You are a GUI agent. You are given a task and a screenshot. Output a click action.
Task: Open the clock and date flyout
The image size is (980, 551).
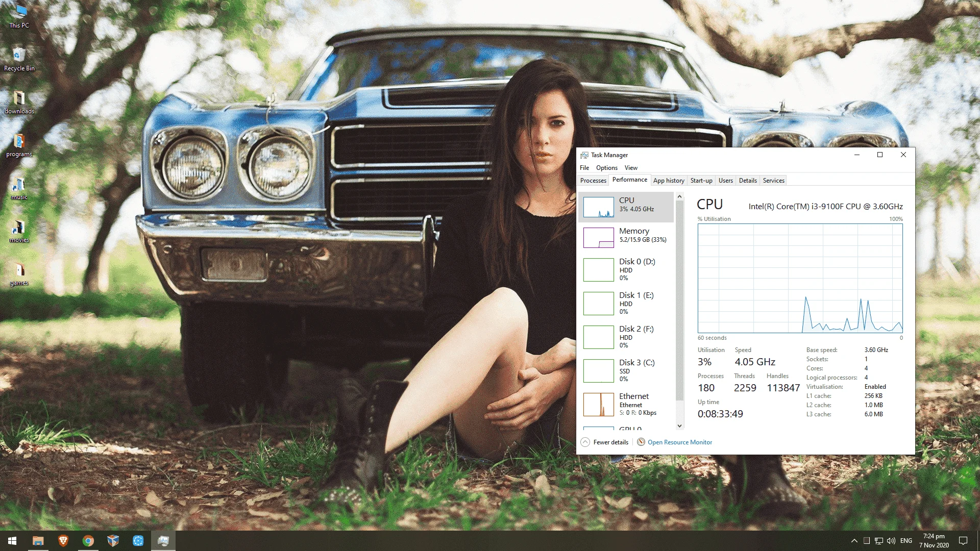(x=934, y=541)
